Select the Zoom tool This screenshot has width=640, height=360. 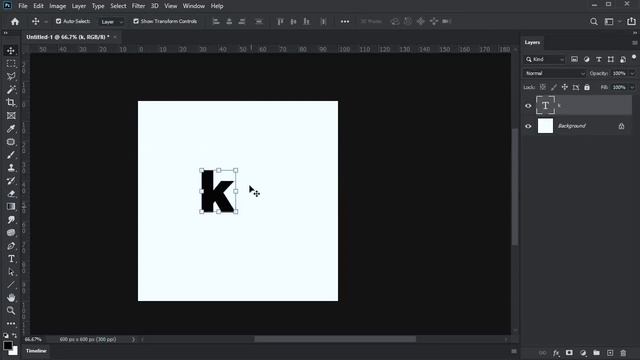coord(11,311)
